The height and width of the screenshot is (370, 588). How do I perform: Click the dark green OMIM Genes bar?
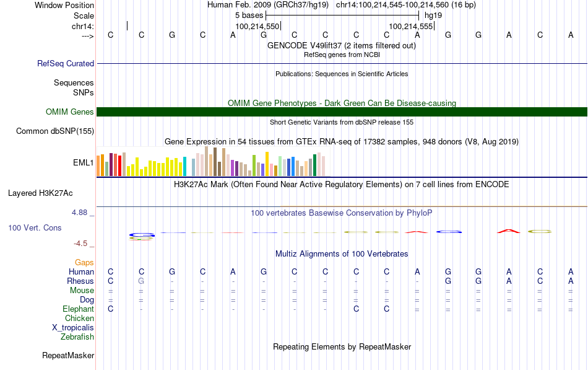(342, 112)
